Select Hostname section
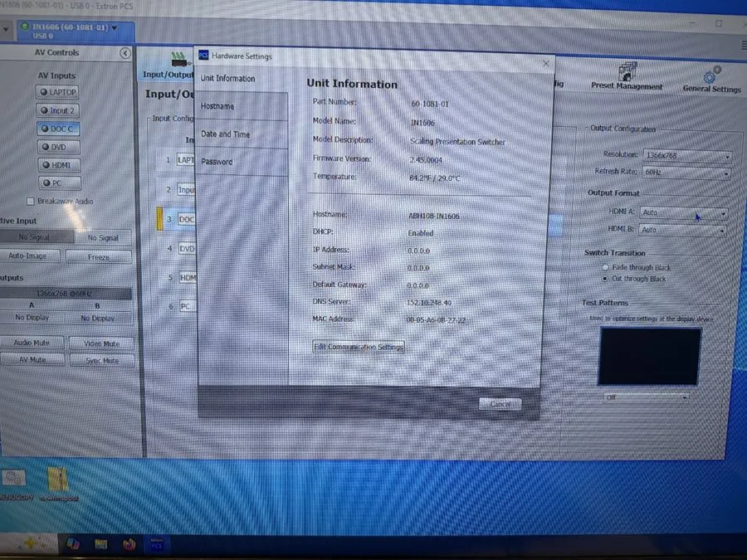This screenshot has height=560, width=747. point(242,106)
